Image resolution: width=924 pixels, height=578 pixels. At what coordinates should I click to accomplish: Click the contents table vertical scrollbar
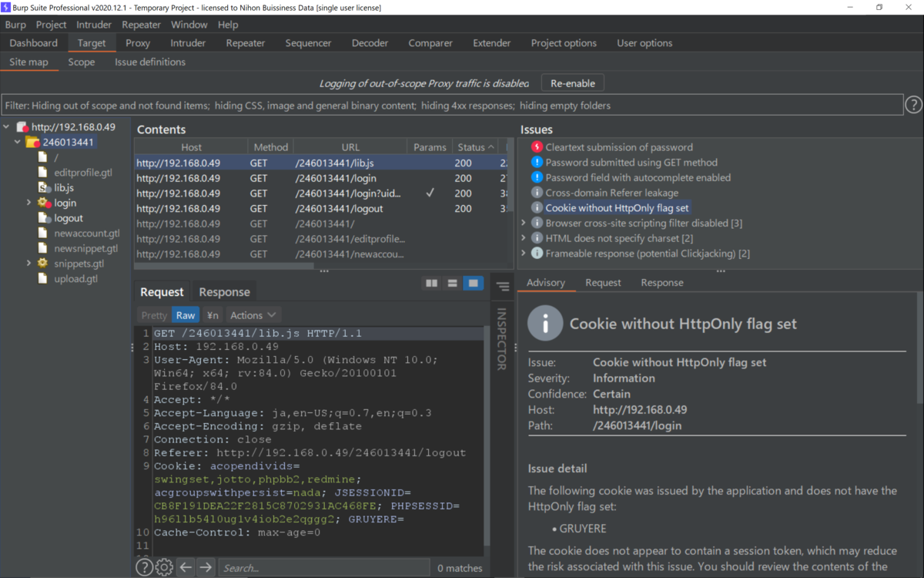click(508, 185)
